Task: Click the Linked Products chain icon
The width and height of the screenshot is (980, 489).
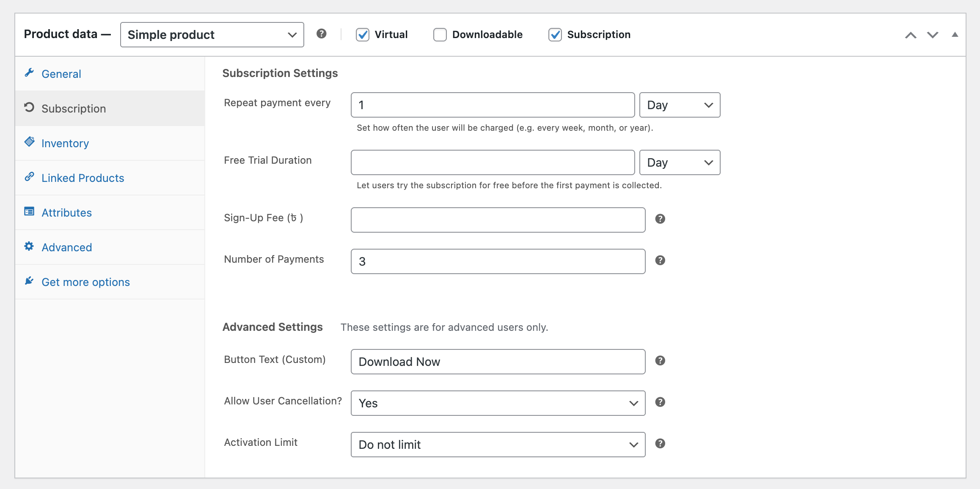Action: point(29,177)
